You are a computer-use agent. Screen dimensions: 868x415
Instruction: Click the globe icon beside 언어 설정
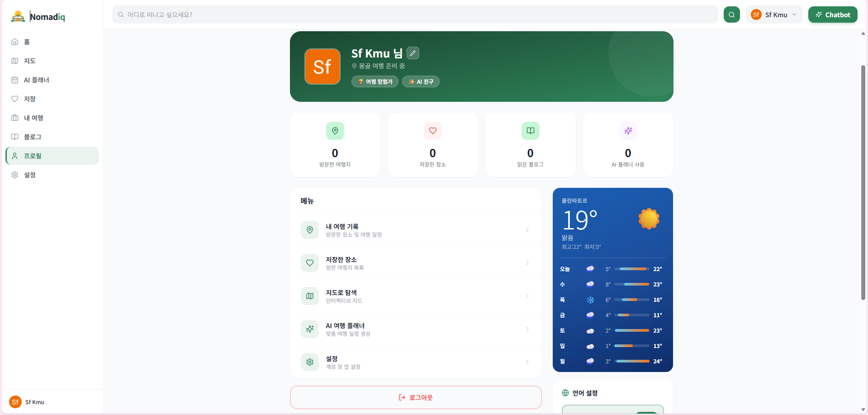coord(565,393)
